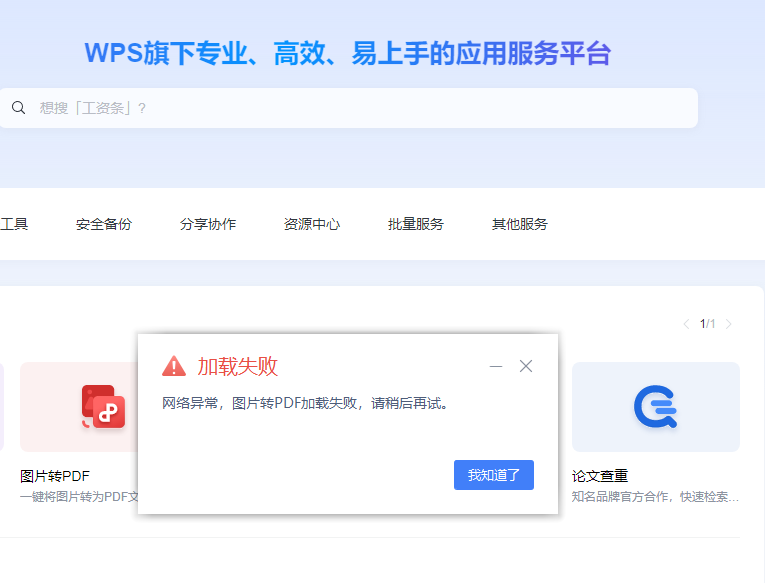Click the 加载失败 dialog title
This screenshot has width=765, height=583.
tap(238, 366)
